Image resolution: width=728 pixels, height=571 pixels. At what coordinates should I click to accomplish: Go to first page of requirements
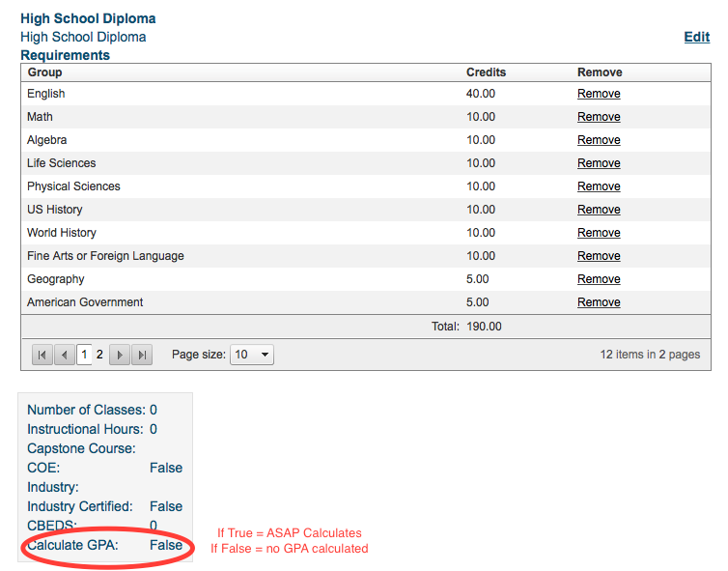[42, 355]
